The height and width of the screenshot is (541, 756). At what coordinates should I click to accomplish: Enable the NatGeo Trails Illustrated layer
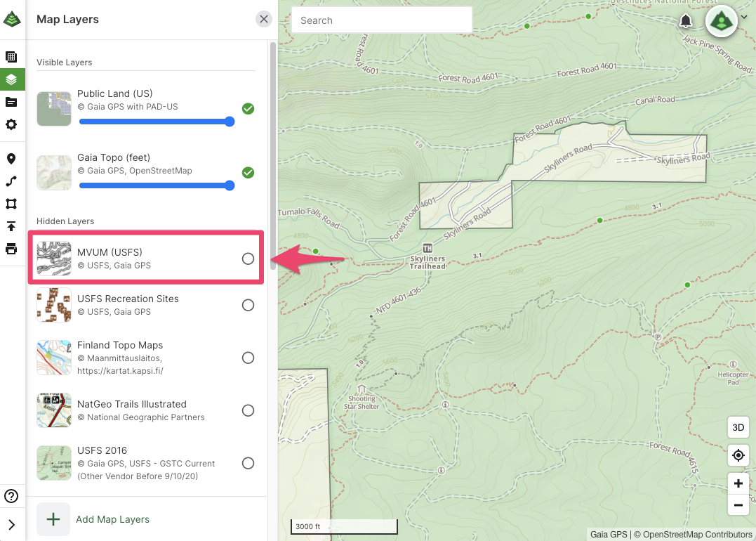click(248, 410)
